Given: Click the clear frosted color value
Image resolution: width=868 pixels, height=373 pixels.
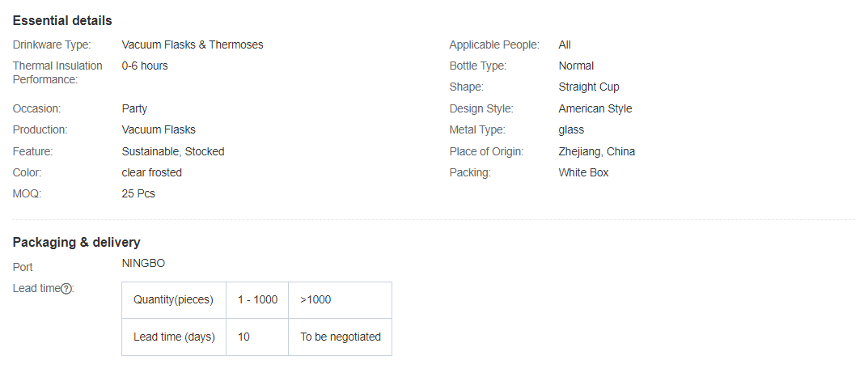Looking at the screenshot, I should pyautogui.click(x=151, y=172).
